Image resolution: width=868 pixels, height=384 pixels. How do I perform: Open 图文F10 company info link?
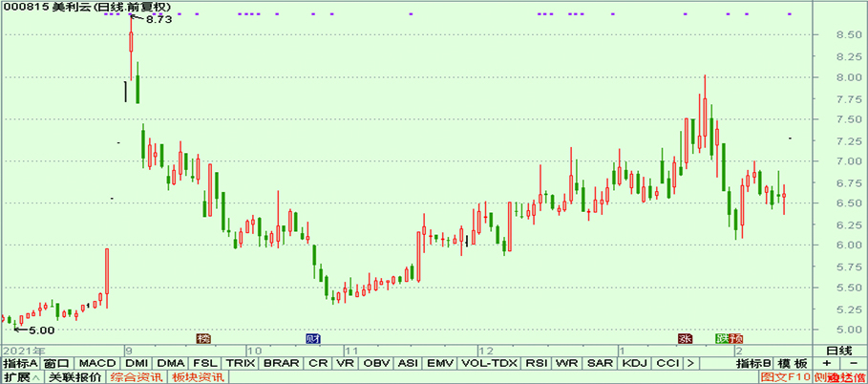click(x=786, y=377)
